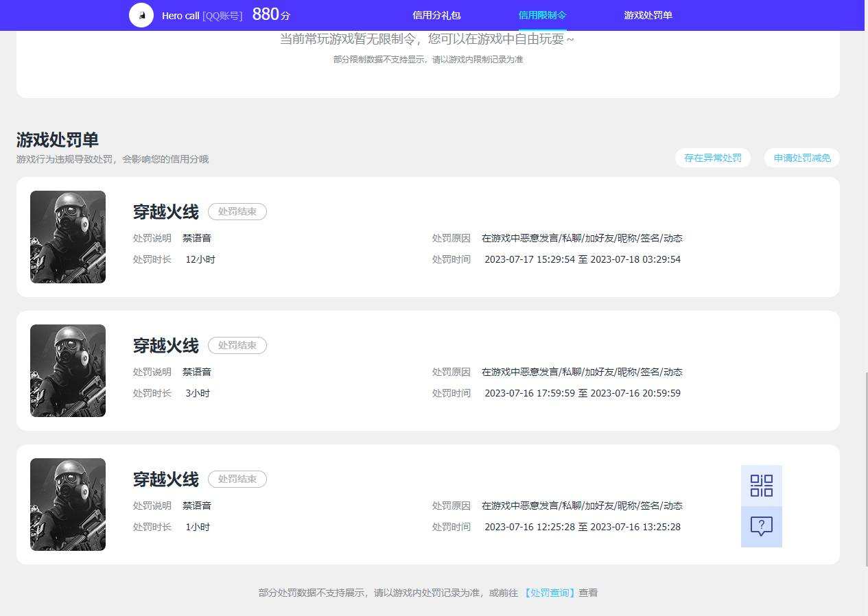Image resolution: width=868 pixels, height=616 pixels.
Task: Go to the 游戏处罚单 tab
Action: tap(648, 15)
